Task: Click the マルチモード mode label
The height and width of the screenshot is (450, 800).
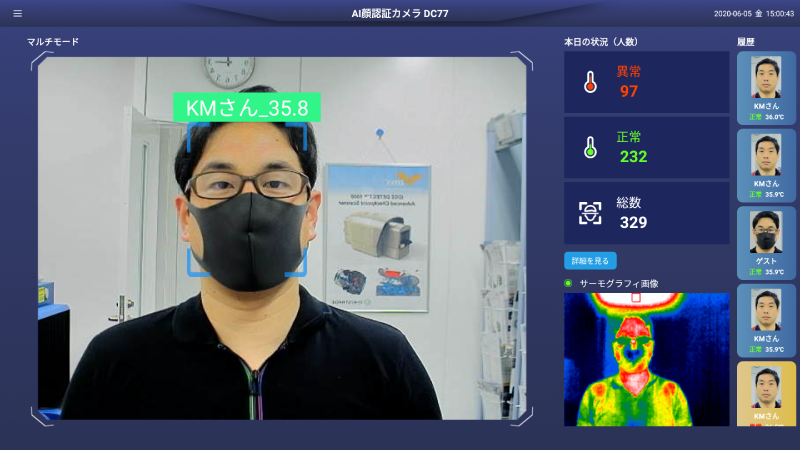Action: coord(52,42)
